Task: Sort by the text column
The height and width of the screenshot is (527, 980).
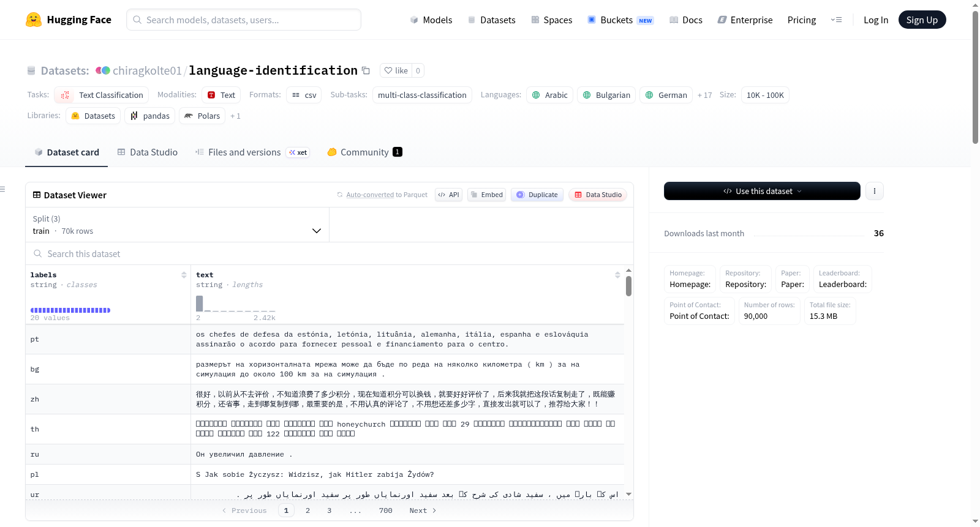Action: 617,275
